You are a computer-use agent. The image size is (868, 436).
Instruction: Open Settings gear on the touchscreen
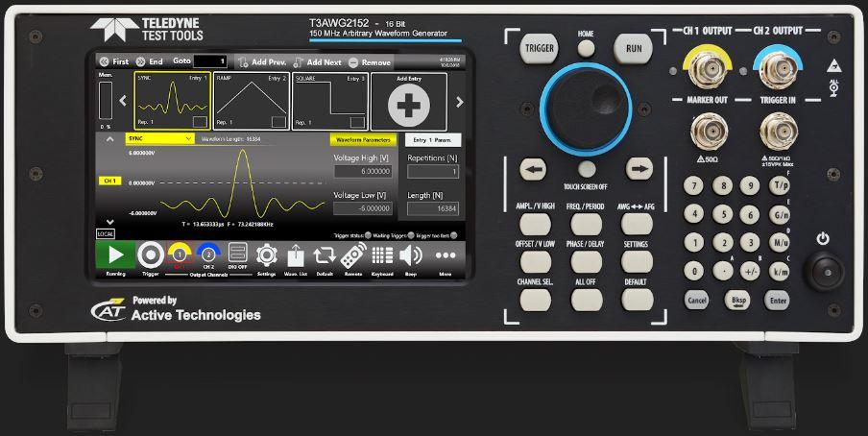(x=266, y=254)
